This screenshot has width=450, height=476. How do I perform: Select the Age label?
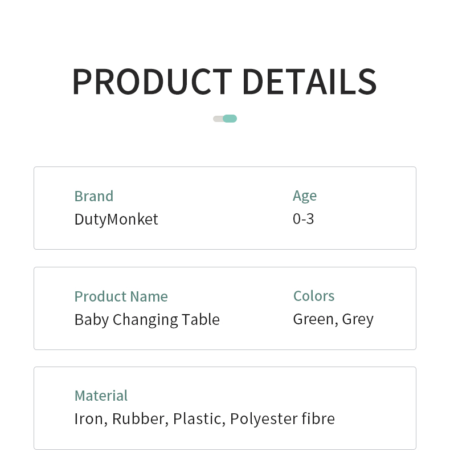tap(305, 196)
